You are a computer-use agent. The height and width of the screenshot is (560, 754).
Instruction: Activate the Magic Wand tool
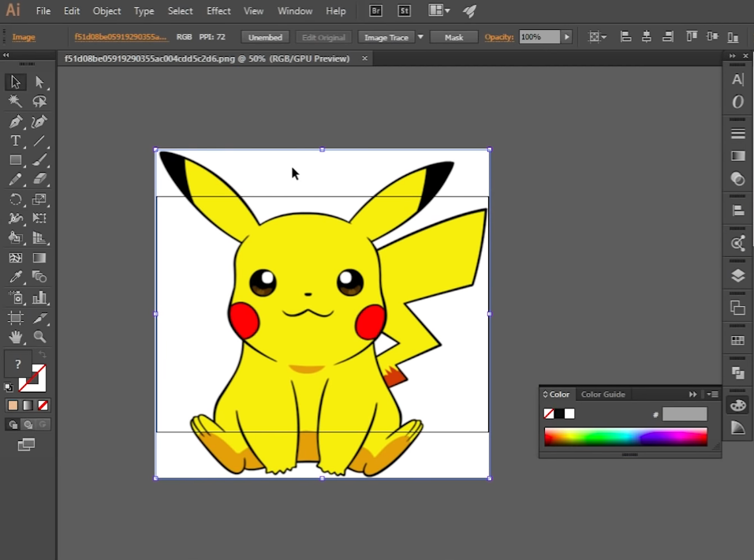coord(16,102)
